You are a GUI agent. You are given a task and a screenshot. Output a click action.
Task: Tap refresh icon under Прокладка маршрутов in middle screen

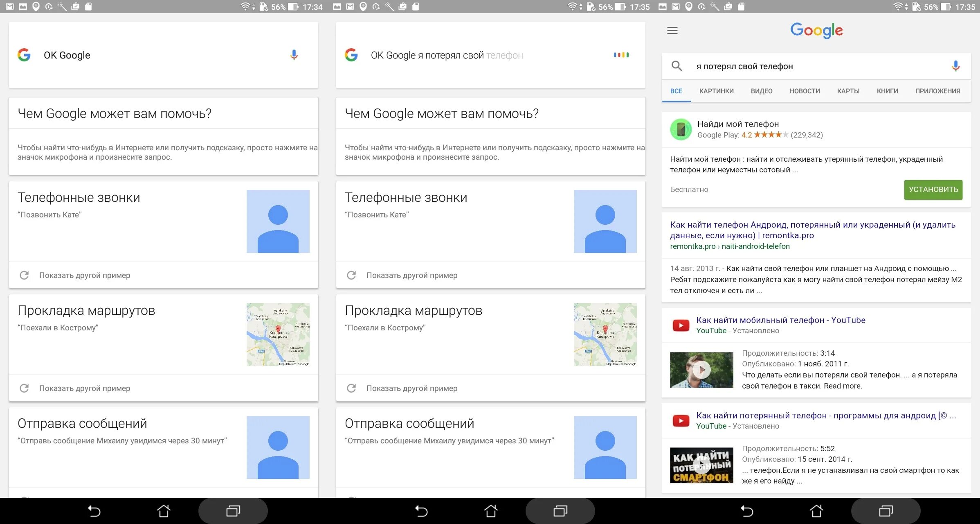pyautogui.click(x=351, y=388)
